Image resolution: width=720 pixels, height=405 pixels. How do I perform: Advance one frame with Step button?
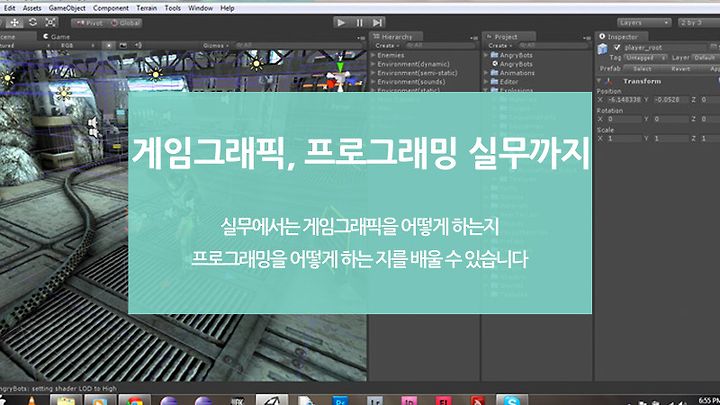tap(377, 22)
